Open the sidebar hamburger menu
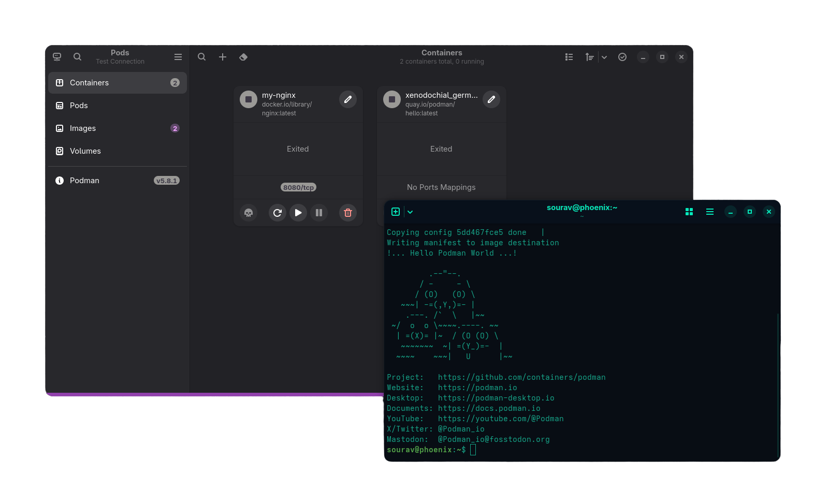This screenshot has width=829, height=504. click(178, 57)
